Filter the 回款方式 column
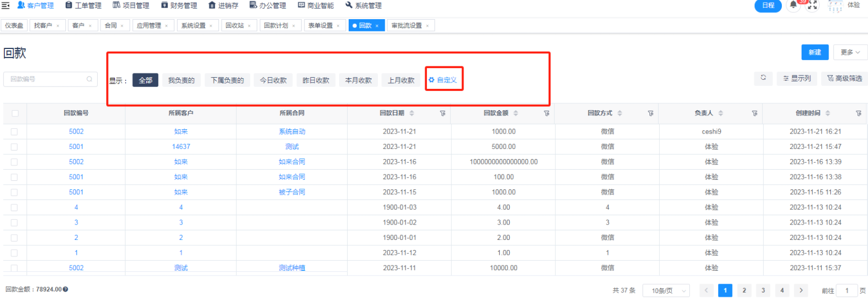This screenshot has height=300, width=868. [x=651, y=113]
